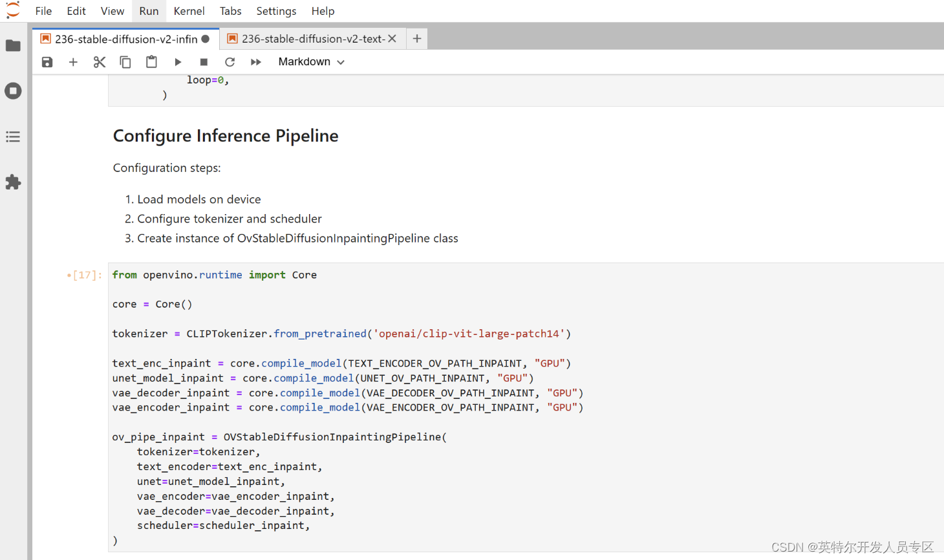Click the 'Configuration steps:' text
Image resolution: width=944 pixels, height=560 pixels.
(167, 168)
